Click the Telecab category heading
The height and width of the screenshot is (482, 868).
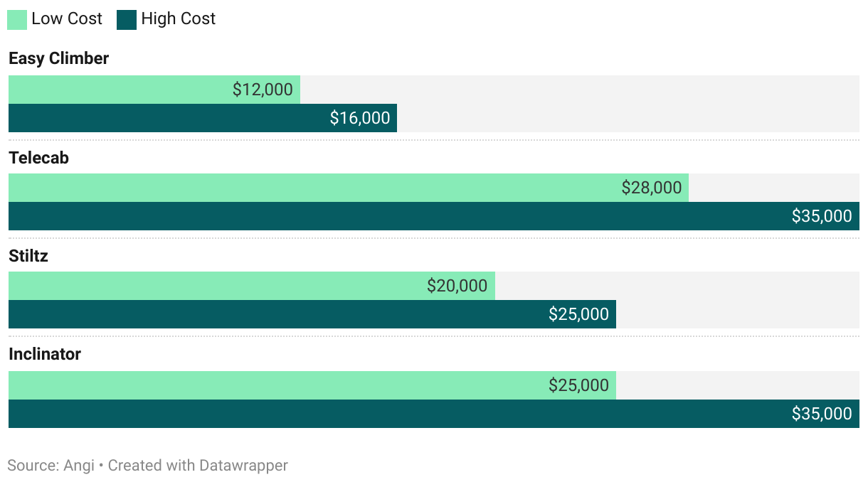[38, 158]
